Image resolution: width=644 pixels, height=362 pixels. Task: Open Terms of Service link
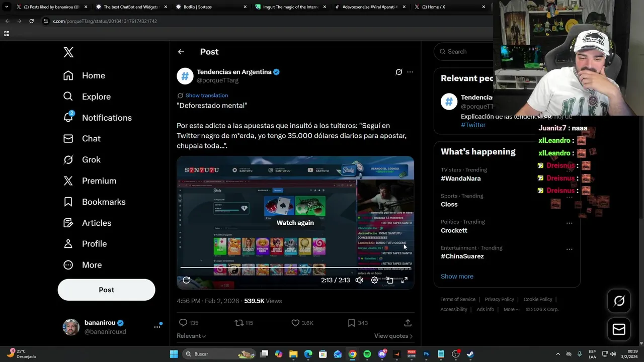pyautogui.click(x=458, y=299)
